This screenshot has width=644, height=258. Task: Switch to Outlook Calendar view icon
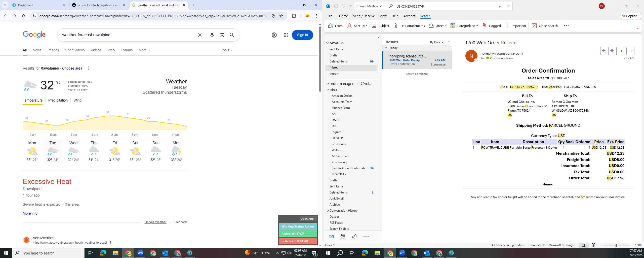[x=343, y=237]
